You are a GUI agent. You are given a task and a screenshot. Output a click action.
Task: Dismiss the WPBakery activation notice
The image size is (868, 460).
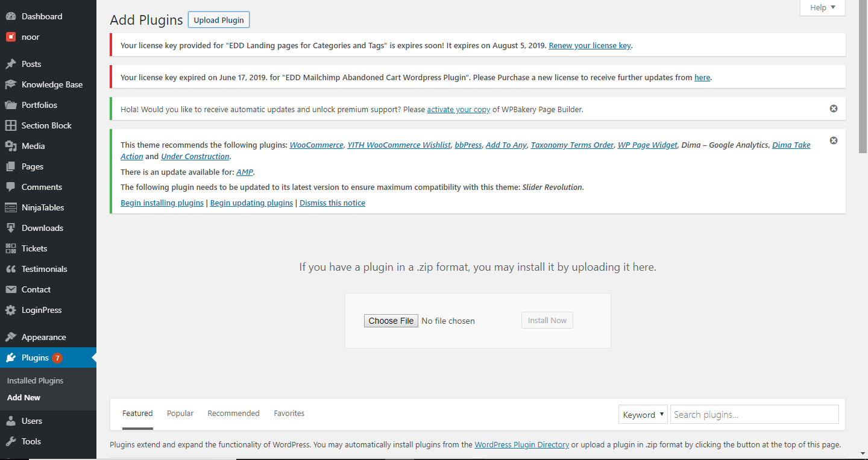click(x=834, y=109)
